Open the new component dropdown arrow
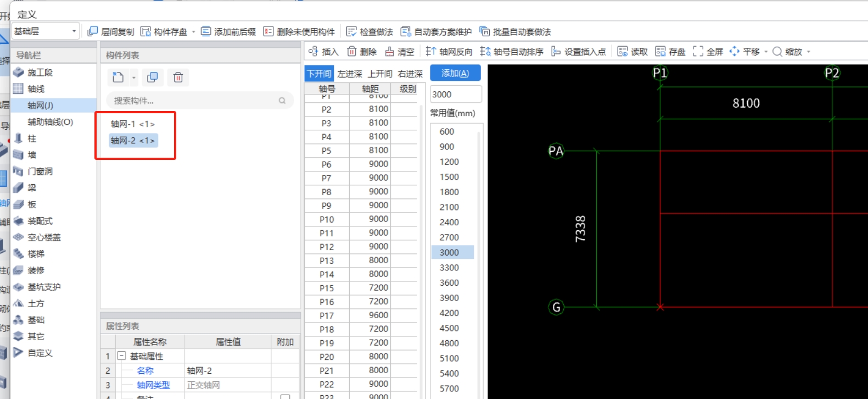Screen dimensions: 868x399 coord(133,77)
